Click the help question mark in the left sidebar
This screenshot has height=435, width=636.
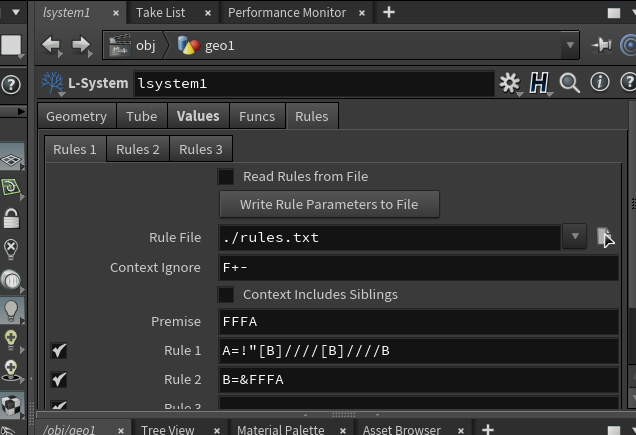(11, 85)
